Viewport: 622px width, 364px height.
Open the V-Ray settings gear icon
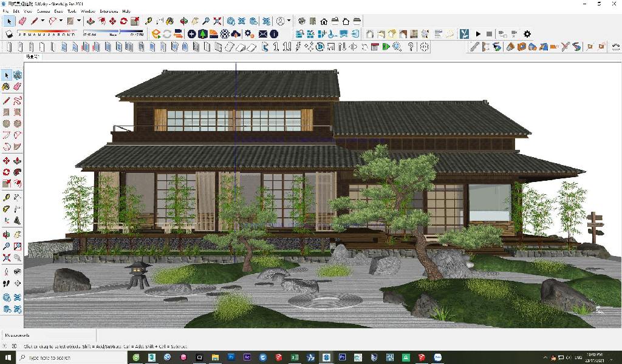(527, 34)
